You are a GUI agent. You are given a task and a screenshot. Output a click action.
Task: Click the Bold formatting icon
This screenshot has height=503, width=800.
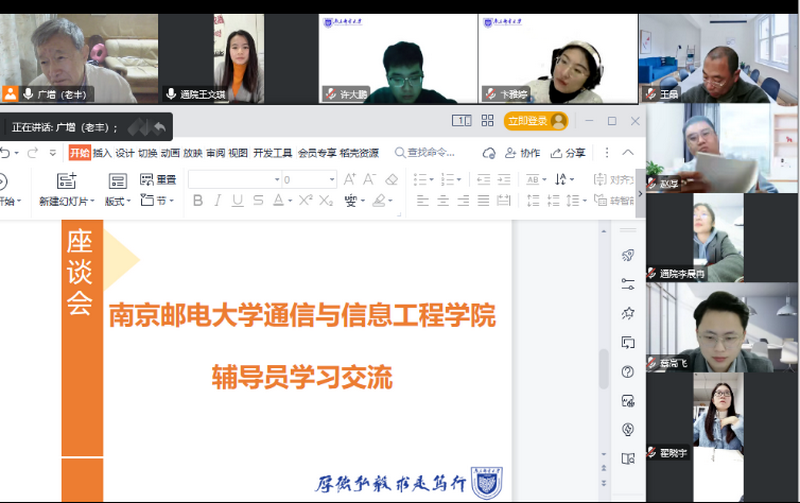pyautogui.click(x=197, y=201)
